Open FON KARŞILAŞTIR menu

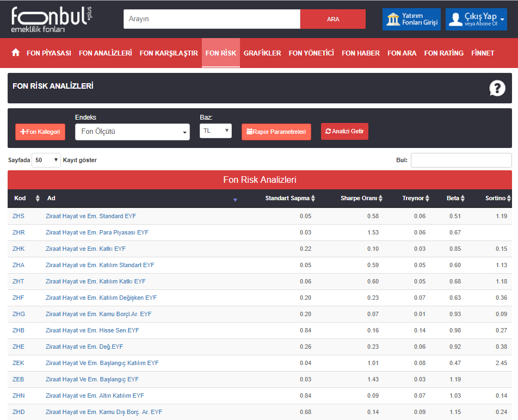(x=169, y=53)
